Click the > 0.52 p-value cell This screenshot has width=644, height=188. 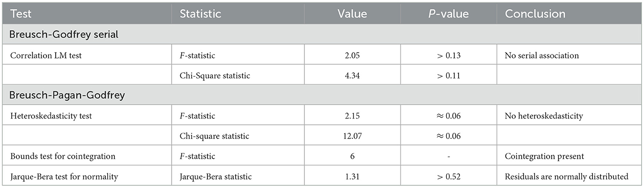(x=448, y=177)
